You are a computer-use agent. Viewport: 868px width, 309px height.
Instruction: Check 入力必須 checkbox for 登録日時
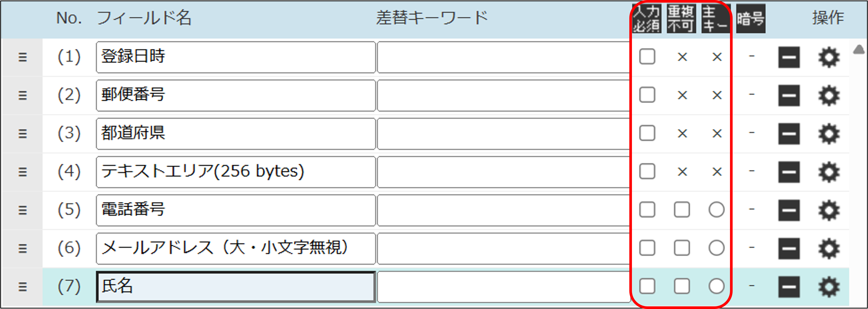coord(647,56)
